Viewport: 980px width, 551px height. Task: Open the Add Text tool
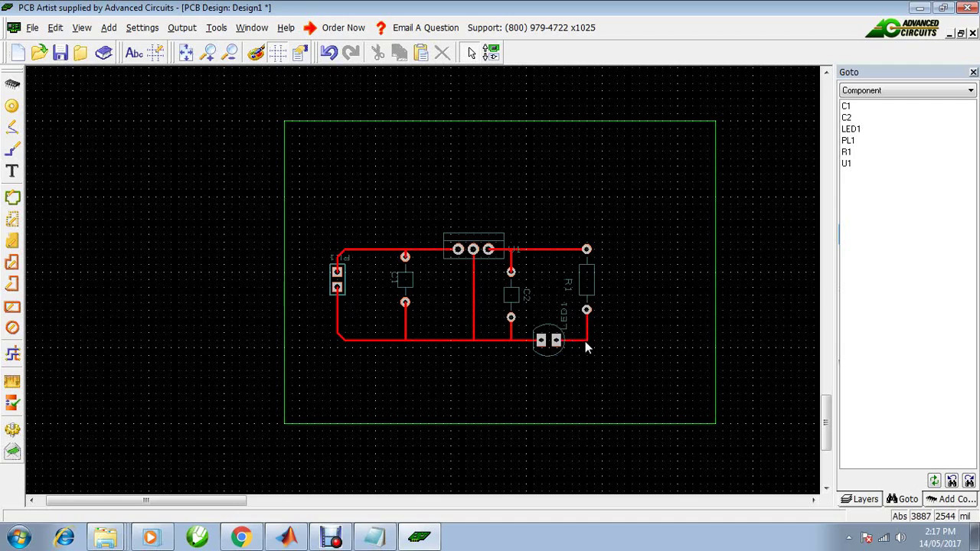11,171
